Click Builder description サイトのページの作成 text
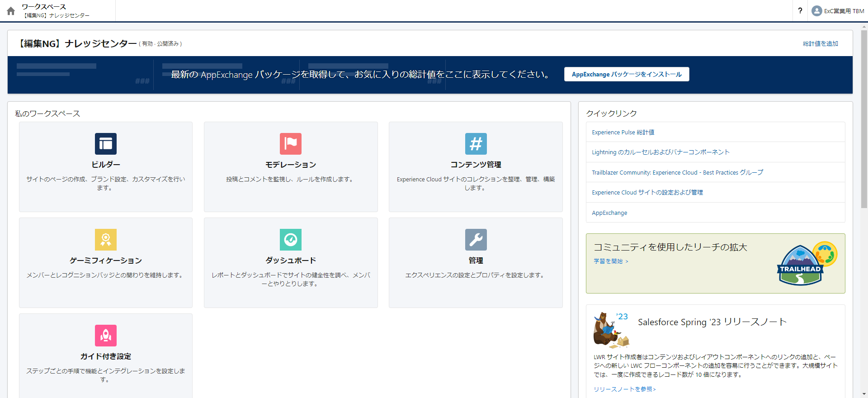The width and height of the screenshot is (868, 398). pyautogui.click(x=106, y=183)
